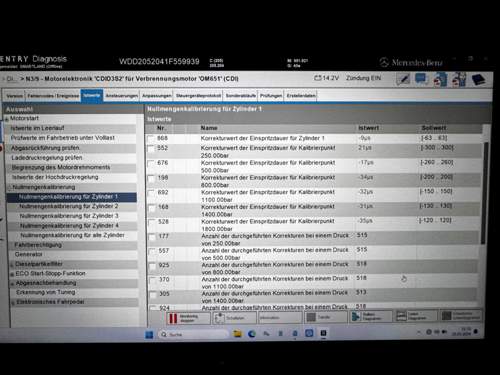
Task: Open the Ansteuerungen tab
Action: tap(122, 96)
